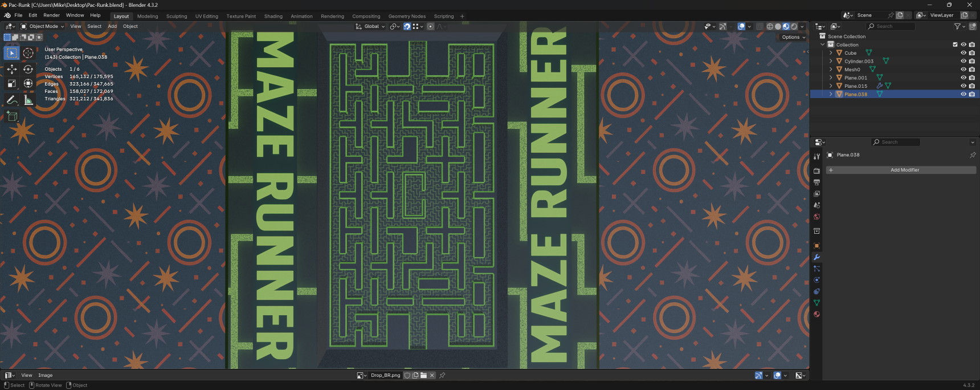The height and width of the screenshot is (390, 980).
Task: Select the Select Box tool
Action: (12, 53)
